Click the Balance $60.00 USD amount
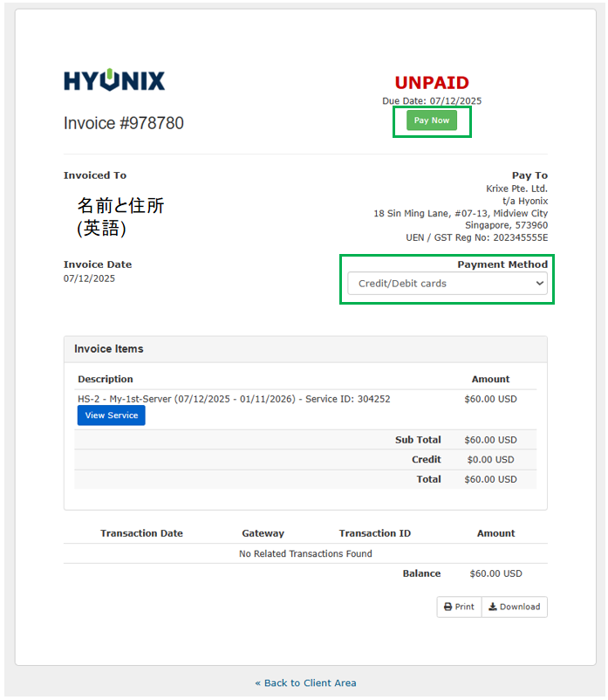This screenshot has height=700, width=608. tap(495, 573)
